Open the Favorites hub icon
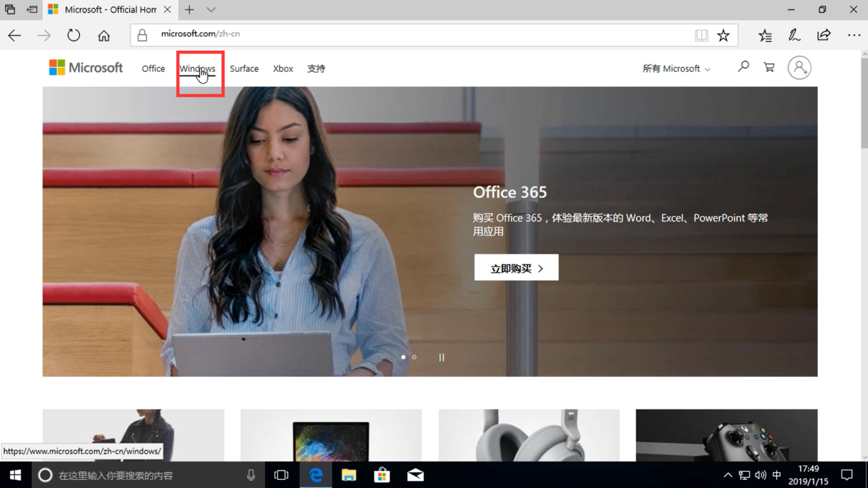Image resolution: width=868 pixels, height=488 pixels. [765, 35]
